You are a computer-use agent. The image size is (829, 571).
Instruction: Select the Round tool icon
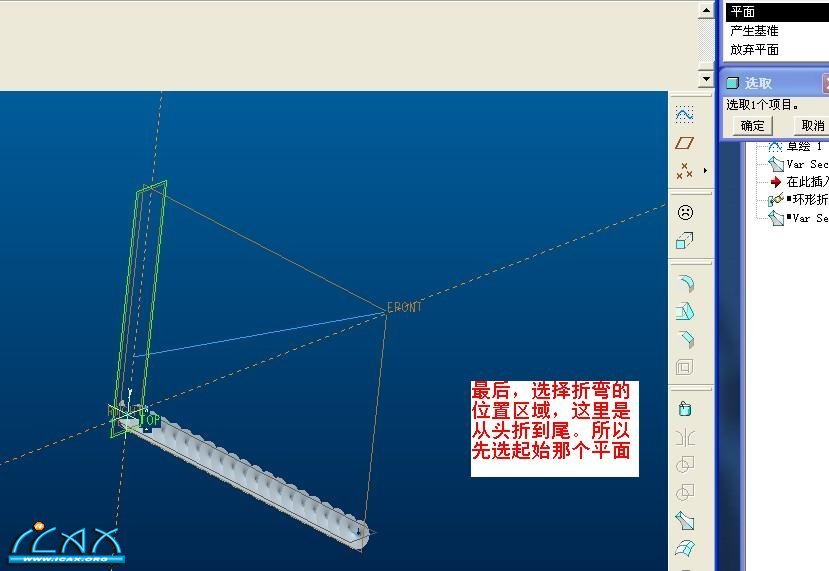pos(686,283)
